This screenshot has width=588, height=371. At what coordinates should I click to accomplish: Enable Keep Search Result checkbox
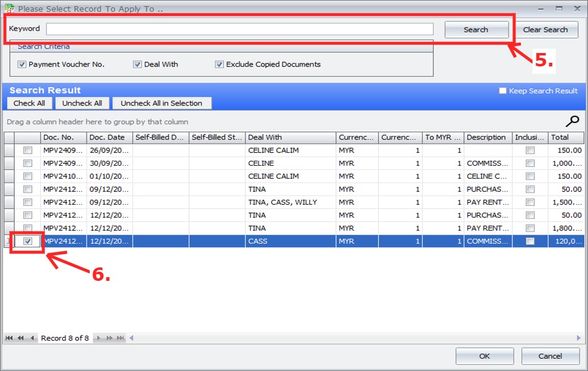click(x=503, y=91)
